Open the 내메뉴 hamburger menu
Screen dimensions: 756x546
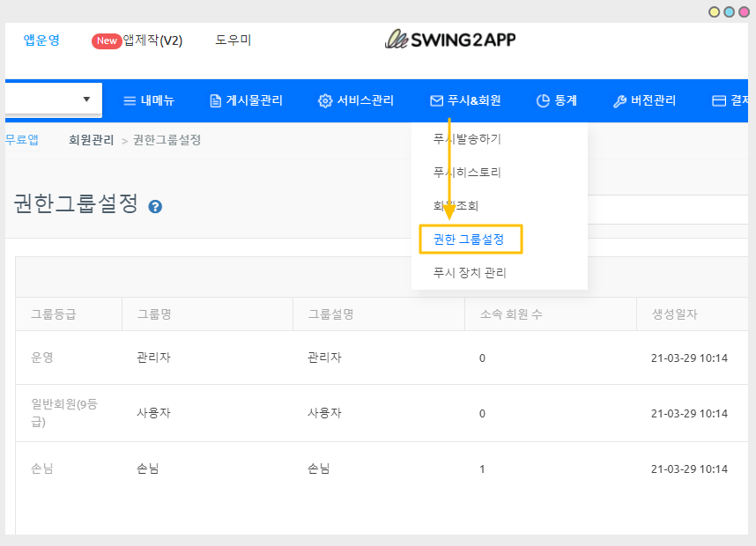pos(149,100)
